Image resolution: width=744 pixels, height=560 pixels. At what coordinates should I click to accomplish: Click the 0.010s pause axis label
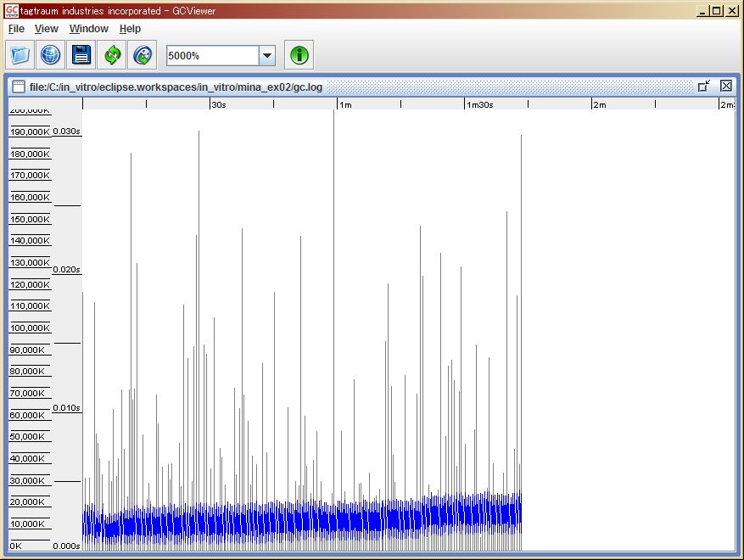[x=66, y=407]
